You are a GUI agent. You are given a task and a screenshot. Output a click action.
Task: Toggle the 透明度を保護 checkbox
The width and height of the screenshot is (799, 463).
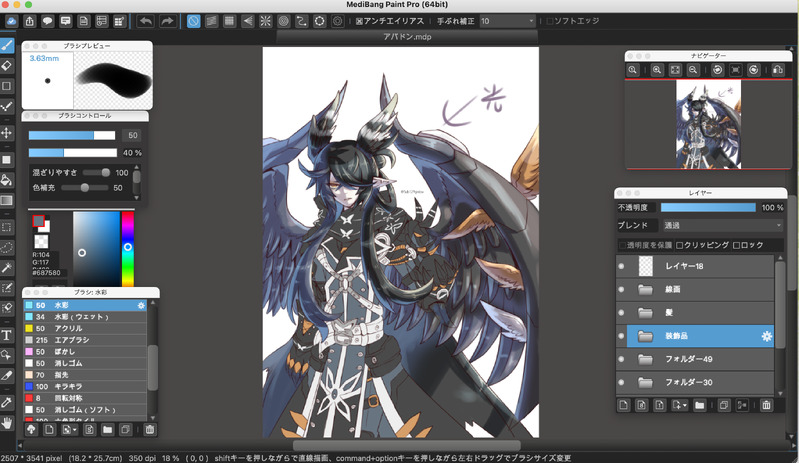click(x=622, y=246)
